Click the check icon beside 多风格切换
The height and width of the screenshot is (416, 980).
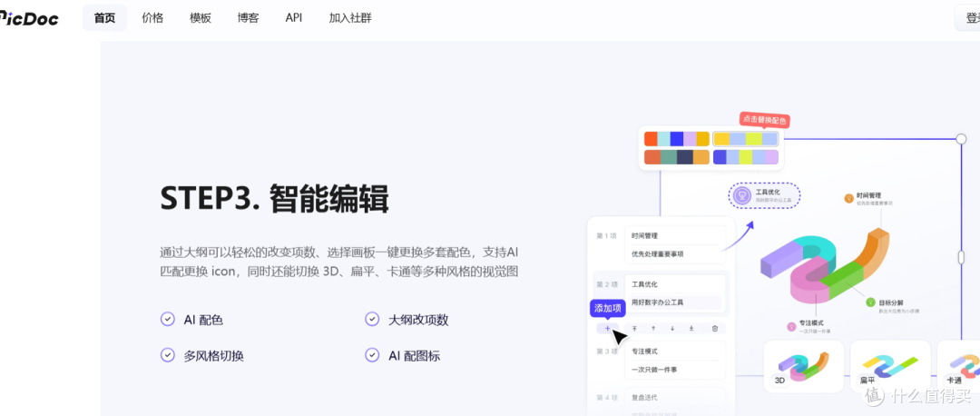pyautogui.click(x=168, y=355)
